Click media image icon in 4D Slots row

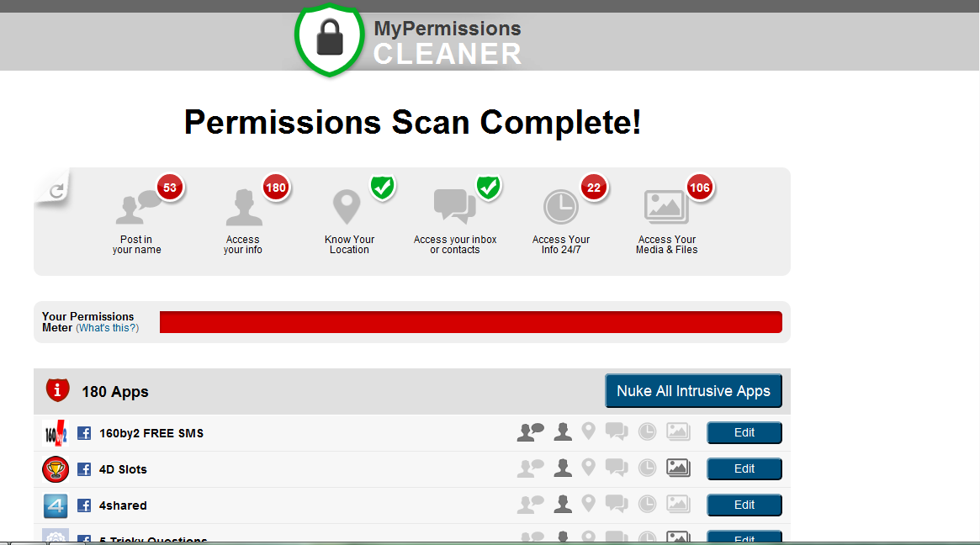pos(678,468)
